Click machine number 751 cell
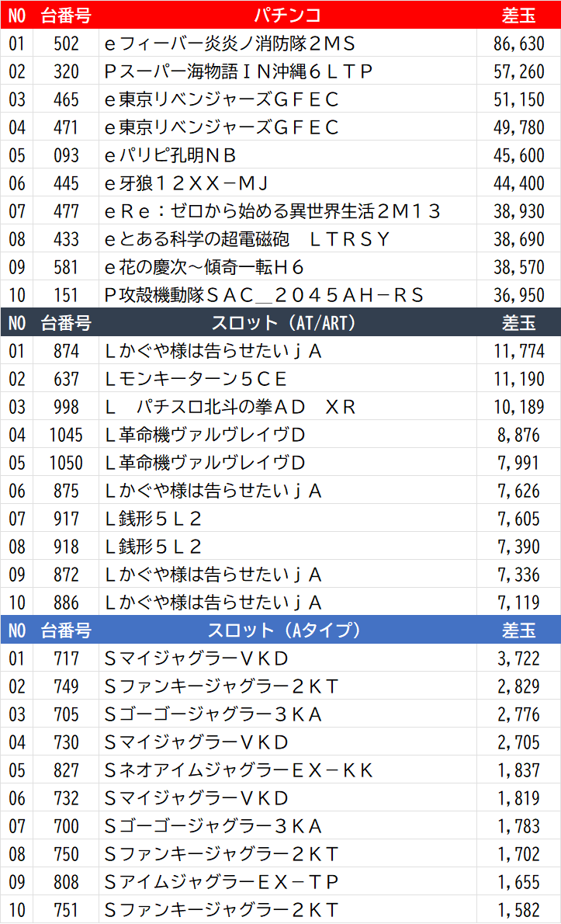Image resolution: width=561 pixels, height=924 pixels. click(66, 910)
